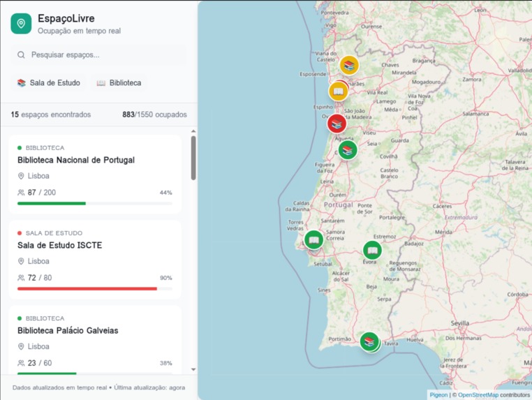This screenshot has width=532, height=400.
Task: Click the "Última atualização: agora" footer text
Action: (149, 387)
